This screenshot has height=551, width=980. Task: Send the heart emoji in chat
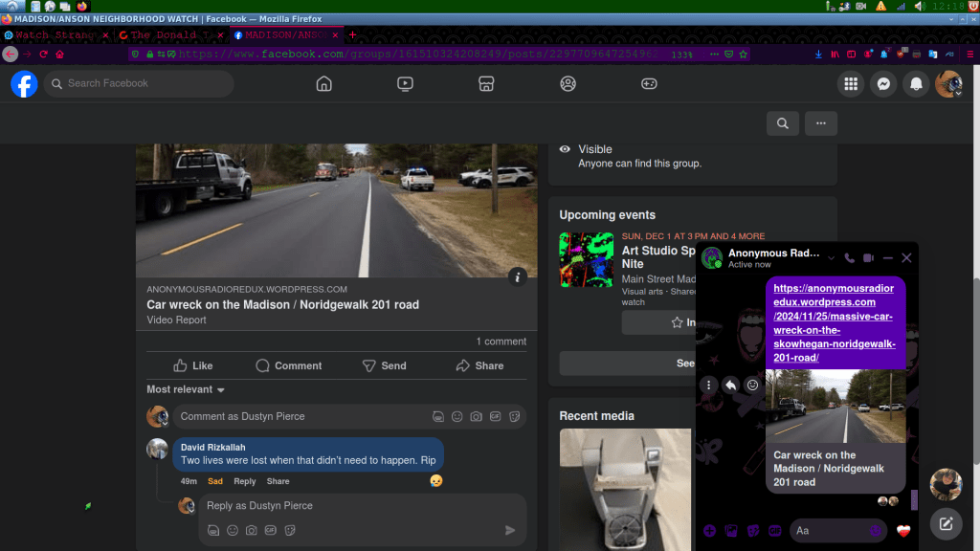902,530
